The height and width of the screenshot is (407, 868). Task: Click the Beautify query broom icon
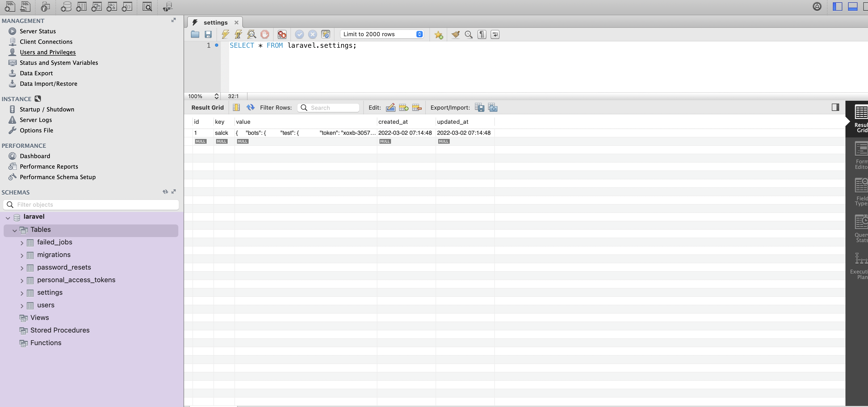point(455,34)
